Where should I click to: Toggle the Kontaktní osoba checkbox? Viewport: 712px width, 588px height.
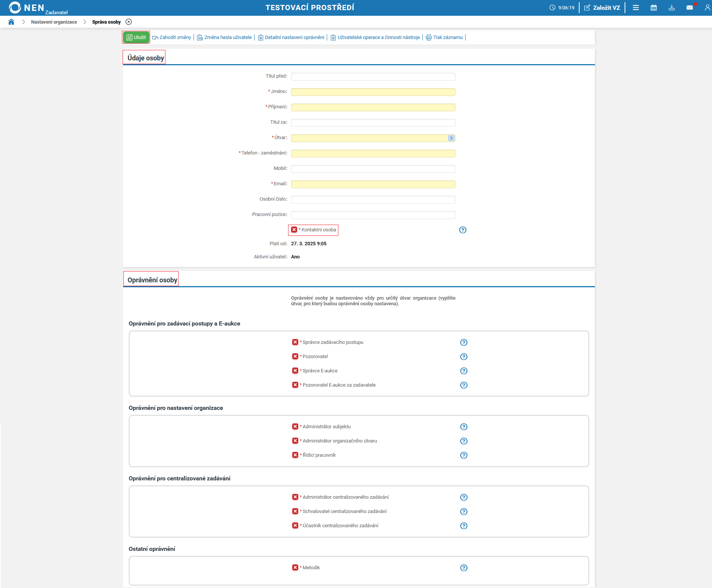pos(294,229)
